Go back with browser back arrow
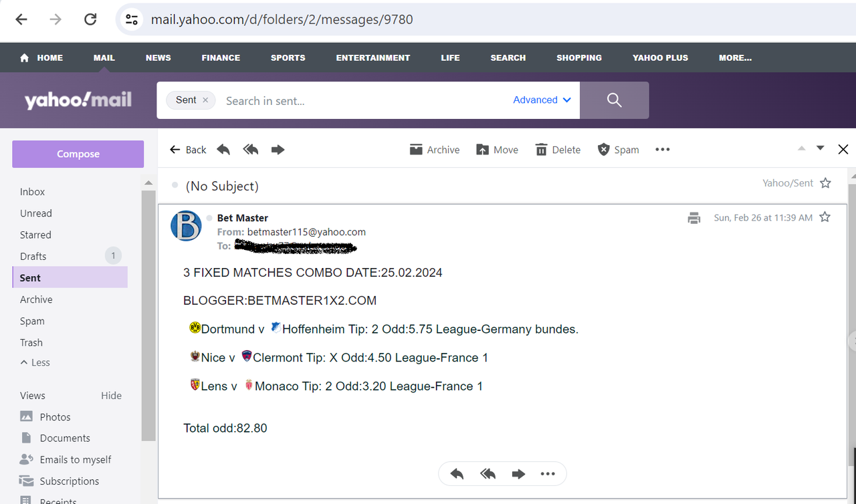856x504 pixels. click(x=21, y=19)
